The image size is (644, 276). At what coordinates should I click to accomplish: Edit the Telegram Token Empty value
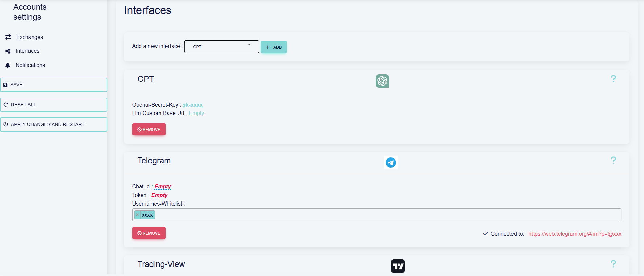[159, 195]
